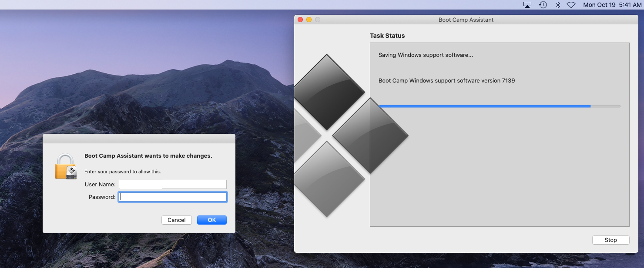Cancel the password prompt

(177, 220)
